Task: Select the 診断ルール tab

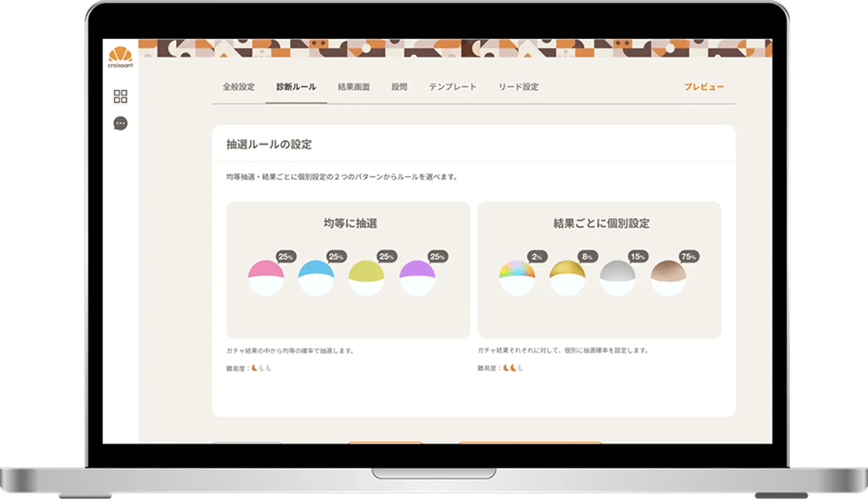Action: pyautogui.click(x=296, y=86)
